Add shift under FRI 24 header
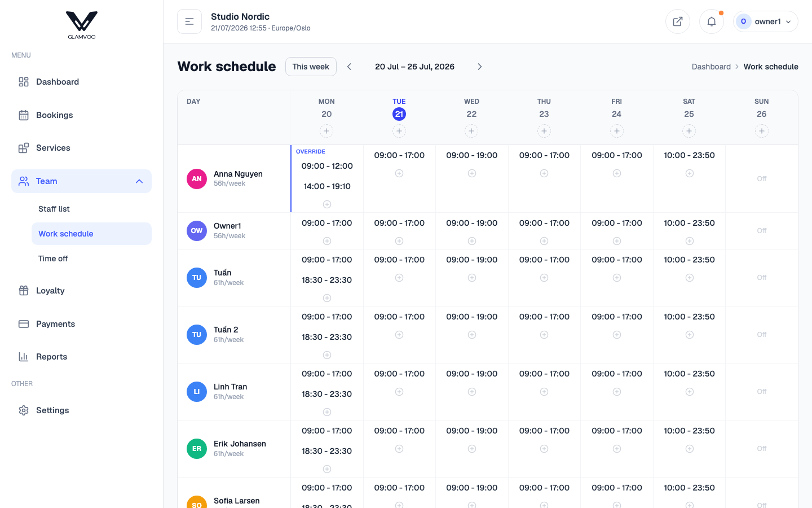The width and height of the screenshot is (812, 508). tap(617, 131)
